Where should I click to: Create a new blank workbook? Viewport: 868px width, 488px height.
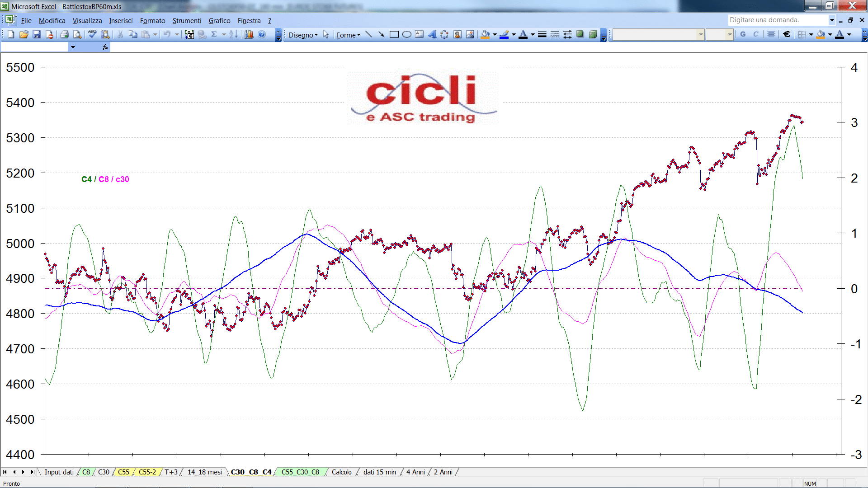click(11, 34)
